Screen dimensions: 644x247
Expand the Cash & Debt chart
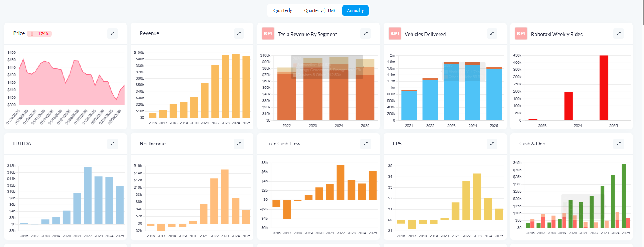pyautogui.click(x=619, y=144)
